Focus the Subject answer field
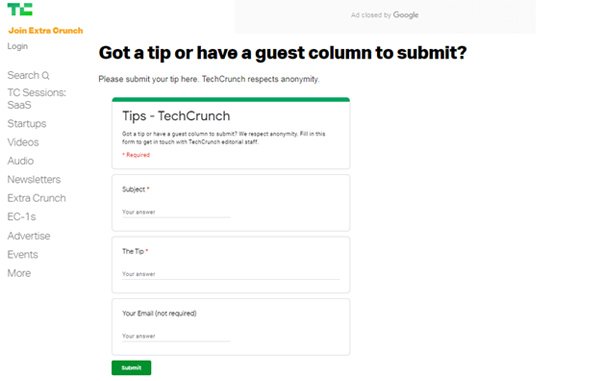This screenshot has width=600, height=381. (x=176, y=212)
